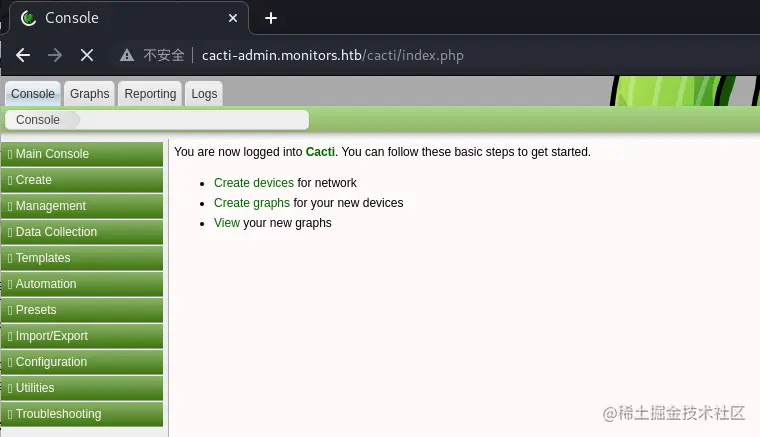Expand the Utilities sidebar menu
Screen dimensions: 760x437
coord(82,388)
